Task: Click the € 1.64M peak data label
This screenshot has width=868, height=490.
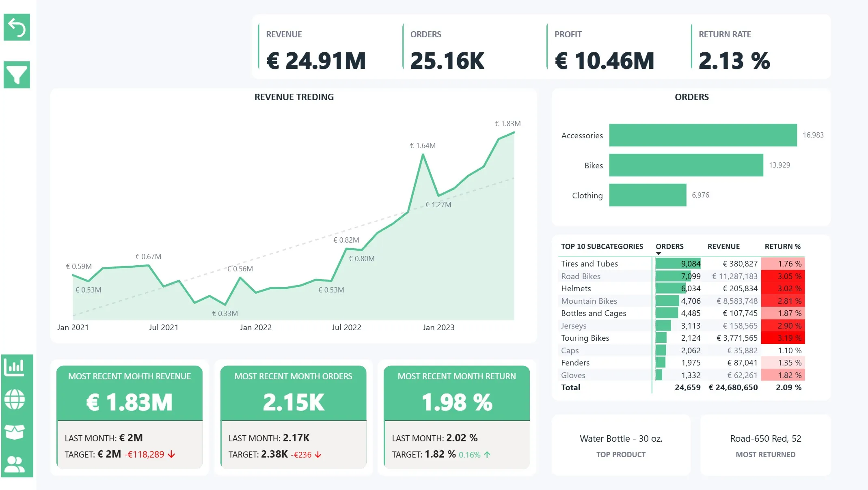Action: (x=423, y=146)
